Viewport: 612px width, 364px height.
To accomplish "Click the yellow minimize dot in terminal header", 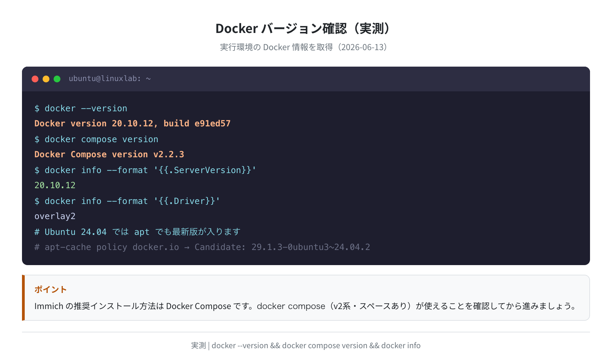I will click(46, 79).
